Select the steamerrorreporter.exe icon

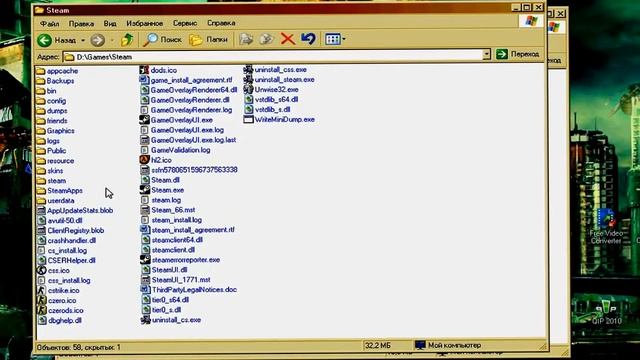(x=145, y=260)
